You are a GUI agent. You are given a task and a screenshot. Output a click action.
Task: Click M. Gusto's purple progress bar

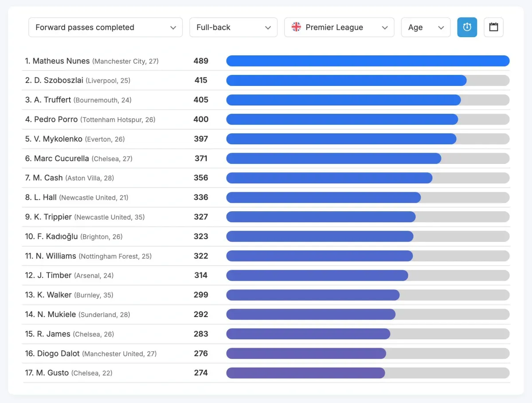pyautogui.click(x=305, y=373)
